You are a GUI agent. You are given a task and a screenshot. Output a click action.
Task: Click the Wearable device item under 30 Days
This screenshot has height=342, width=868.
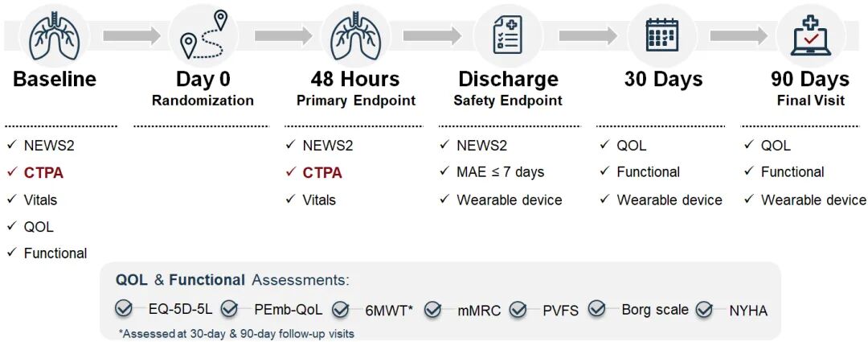coord(669,200)
